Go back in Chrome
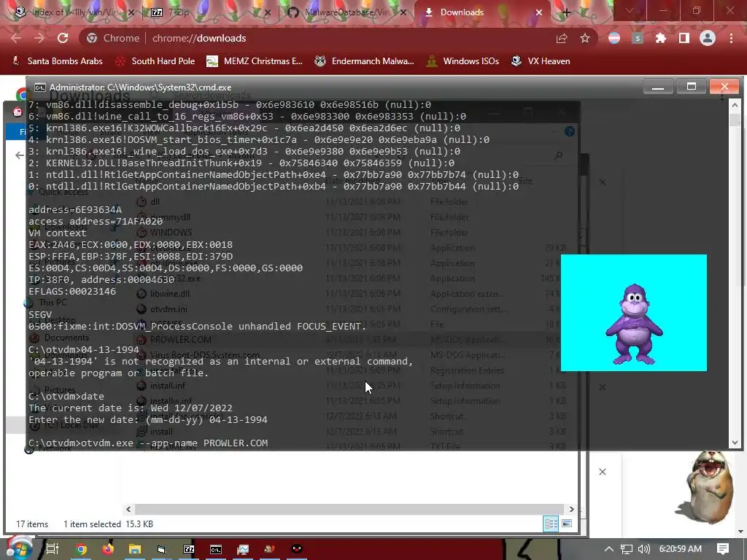Screen dimensions: 747x560 coord(16,38)
